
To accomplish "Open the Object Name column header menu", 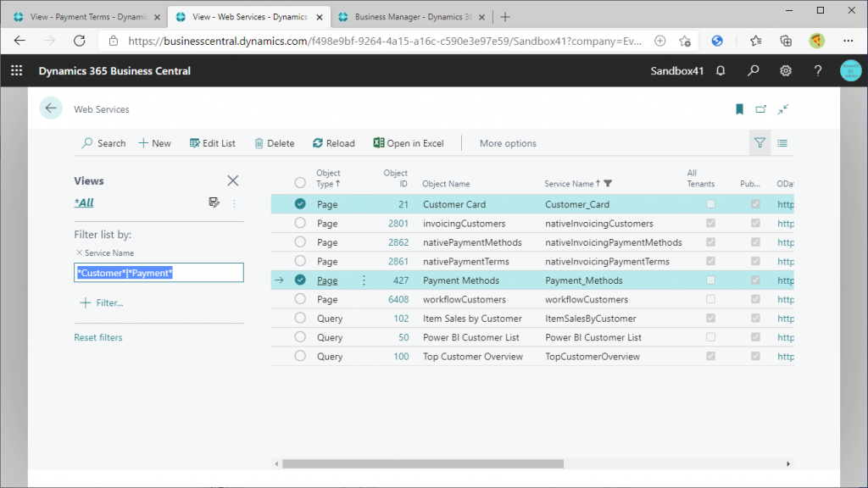I will pyautogui.click(x=446, y=184).
